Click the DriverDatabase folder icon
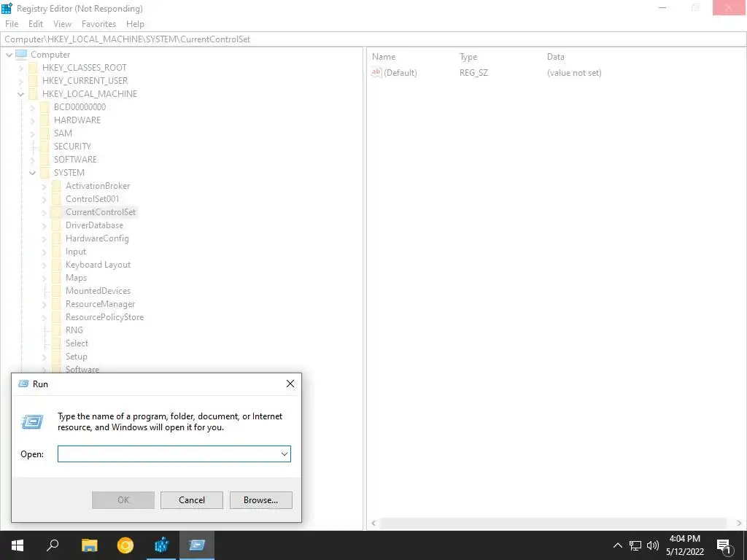 56,225
